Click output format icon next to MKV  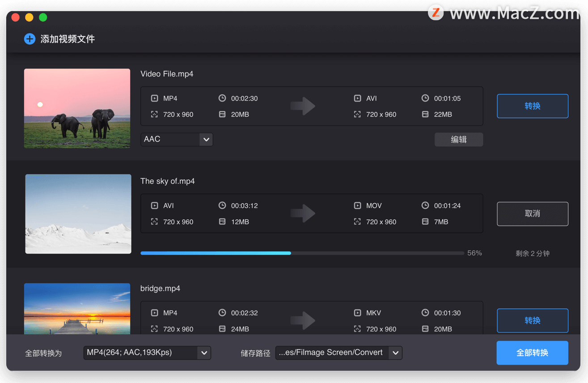click(357, 313)
